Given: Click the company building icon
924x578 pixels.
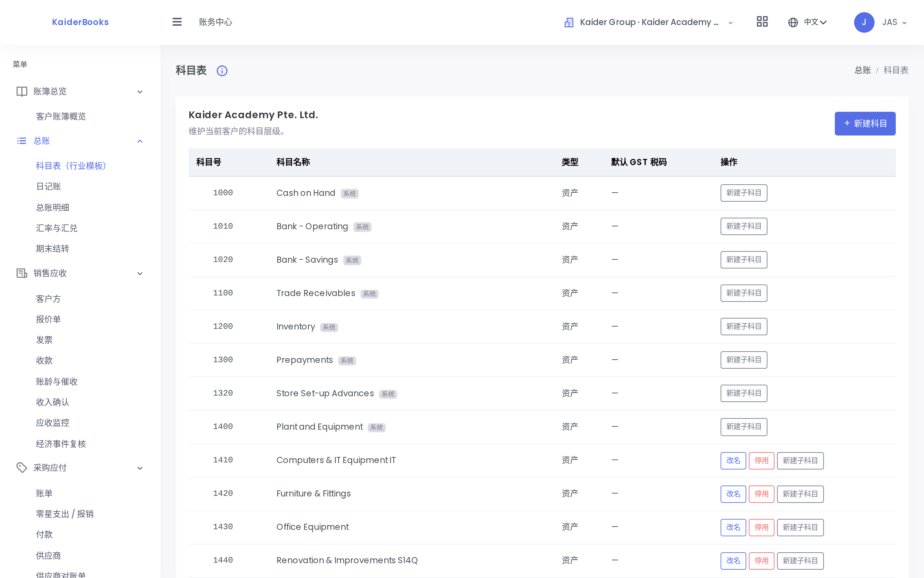Looking at the screenshot, I should point(569,22).
